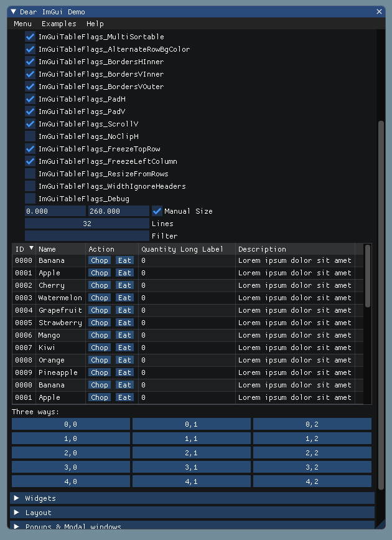Expand the Popups & Modal windows section
This screenshot has height=540, width=392.
pos(192,525)
